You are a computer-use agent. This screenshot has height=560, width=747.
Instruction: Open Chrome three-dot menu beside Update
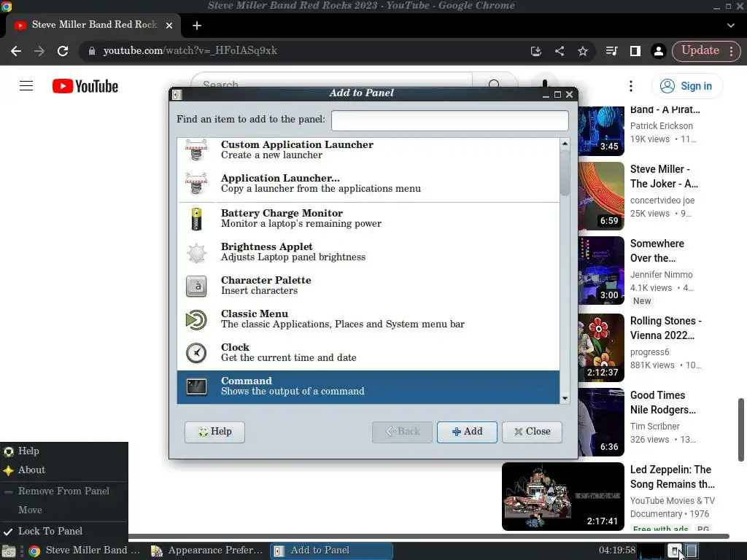pos(731,51)
